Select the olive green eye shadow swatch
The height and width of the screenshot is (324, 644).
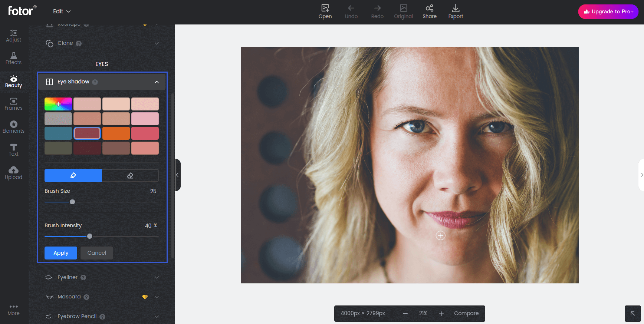[58, 148]
